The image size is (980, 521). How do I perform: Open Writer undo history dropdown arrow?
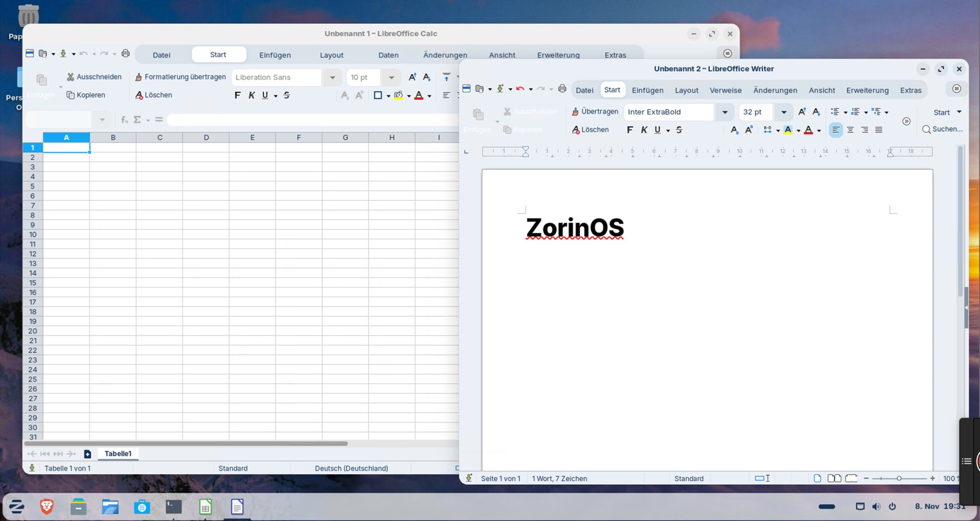point(531,90)
